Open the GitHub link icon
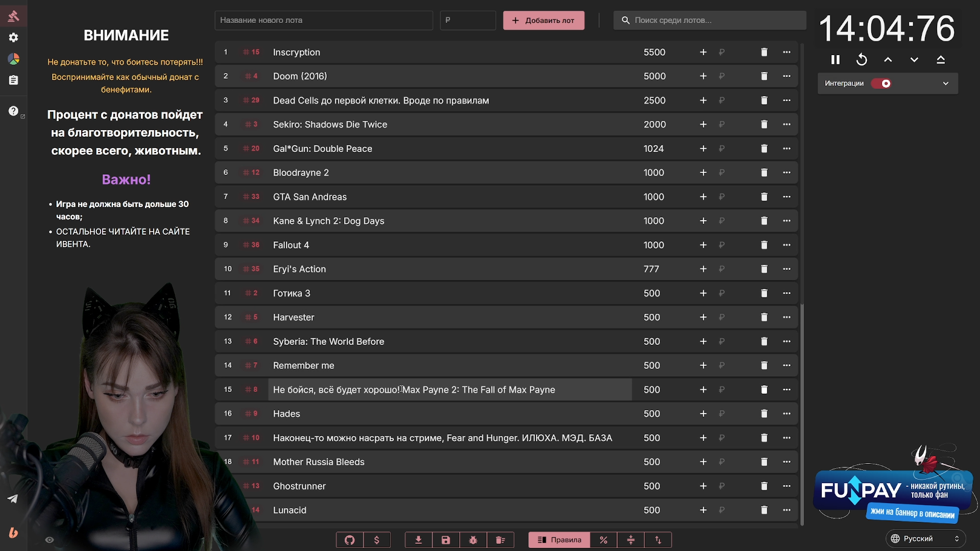Image resolution: width=980 pixels, height=551 pixels. point(350,540)
